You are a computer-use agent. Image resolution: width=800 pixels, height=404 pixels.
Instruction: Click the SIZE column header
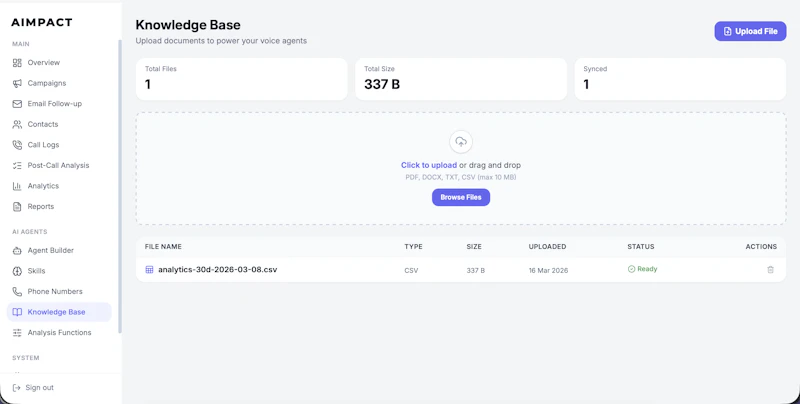point(473,246)
